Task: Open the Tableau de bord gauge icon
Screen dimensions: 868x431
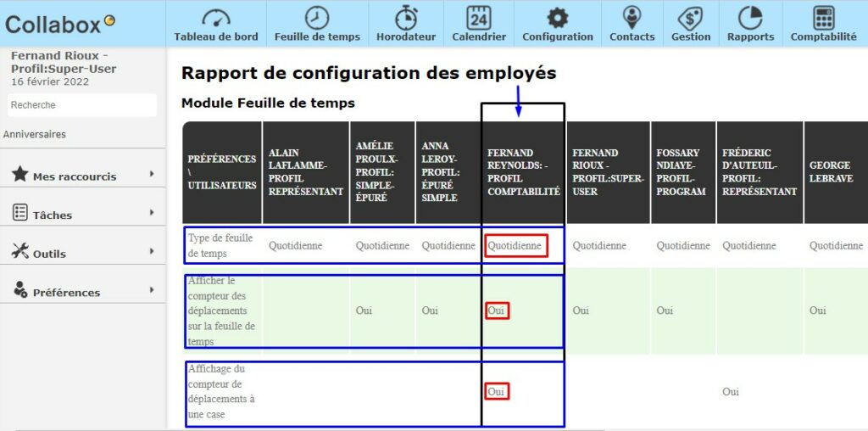Action: pyautogui.click(x=215, y=18)
